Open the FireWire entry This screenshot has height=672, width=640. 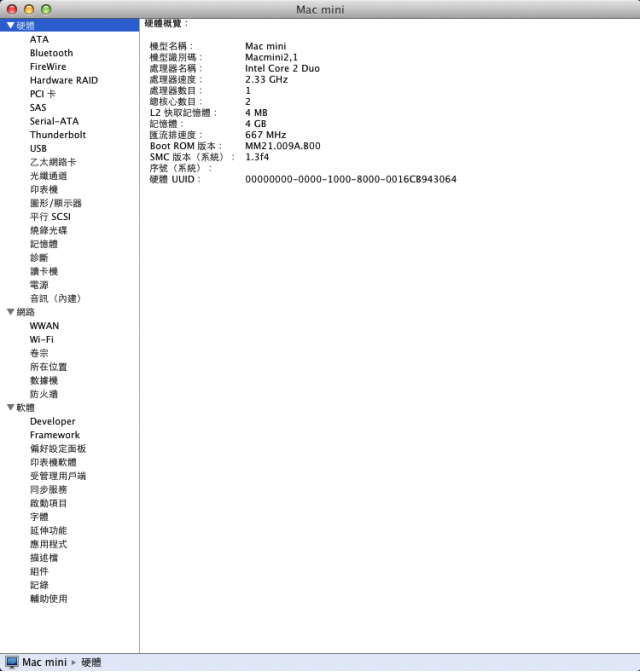click(x=48, y=67)
